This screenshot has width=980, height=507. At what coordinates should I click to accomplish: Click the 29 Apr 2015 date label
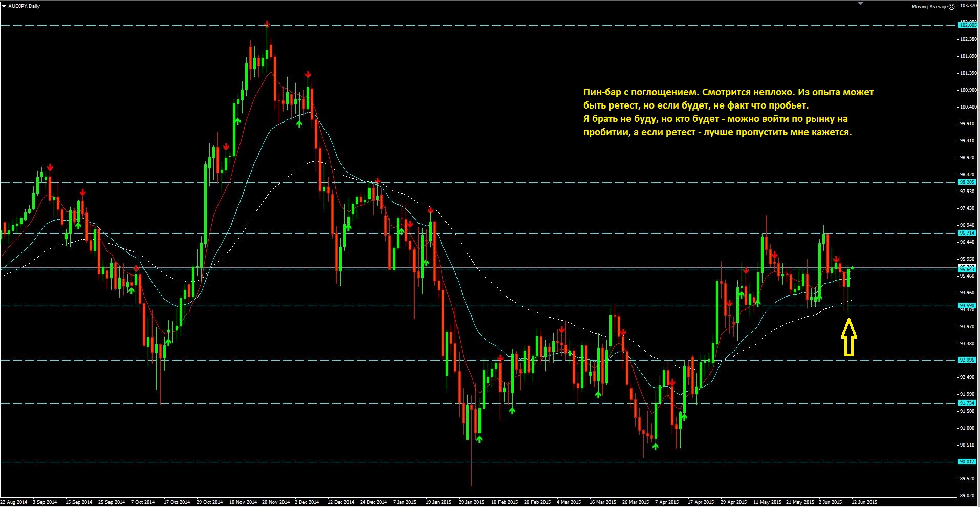click(x=734, y=502)
